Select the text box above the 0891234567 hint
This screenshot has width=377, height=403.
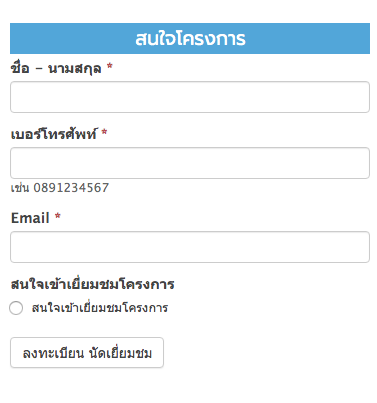[x=190, y=163]
